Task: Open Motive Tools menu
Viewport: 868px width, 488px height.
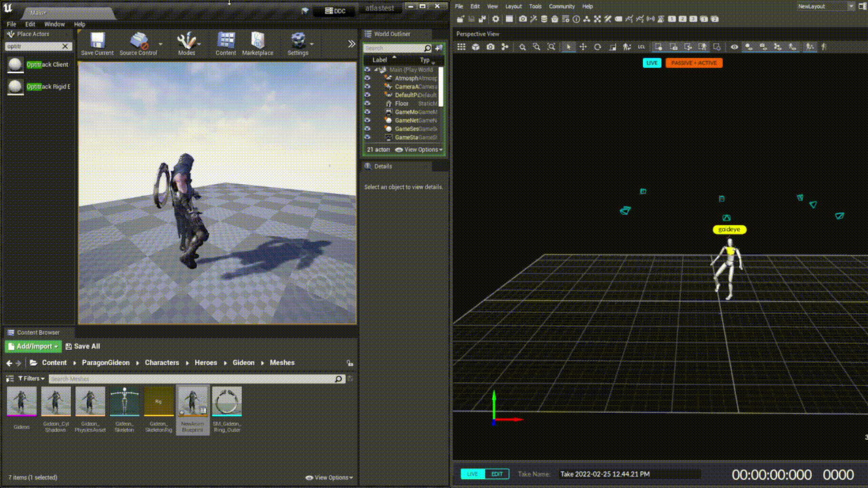Action: (x=535, y=6)
